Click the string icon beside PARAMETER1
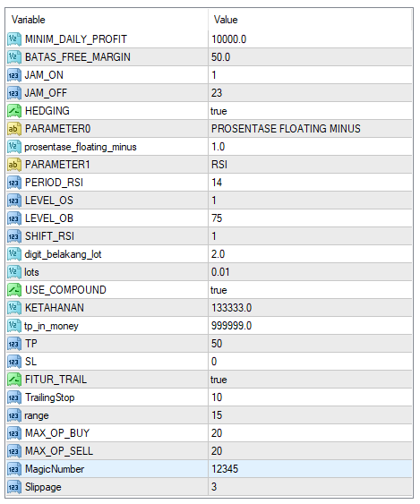Screen dimensions: 420x504 coord(13,165)
